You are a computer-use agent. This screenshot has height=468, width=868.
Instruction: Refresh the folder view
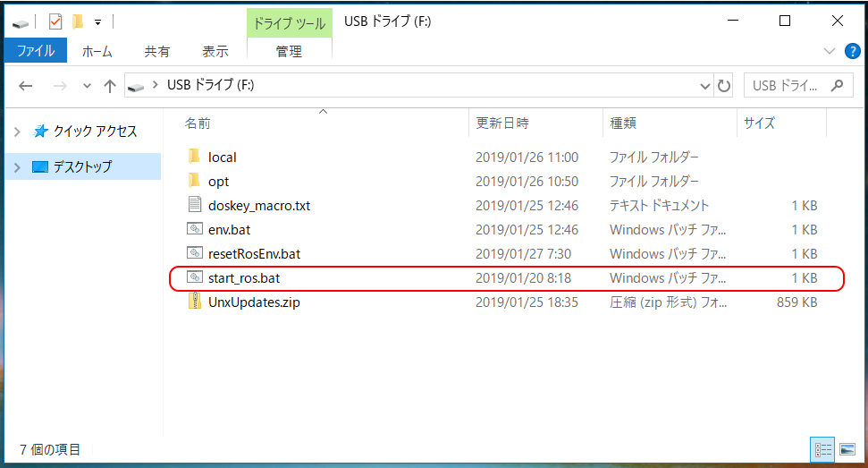[723, 86]
